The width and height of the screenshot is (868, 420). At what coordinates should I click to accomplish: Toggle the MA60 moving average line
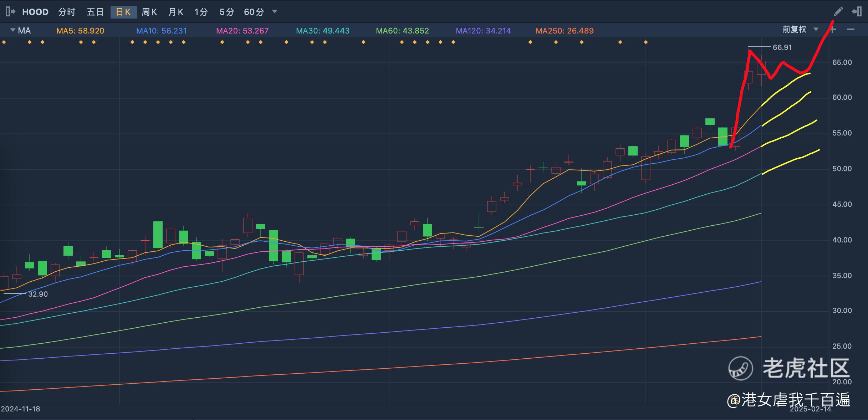(402, 31)
